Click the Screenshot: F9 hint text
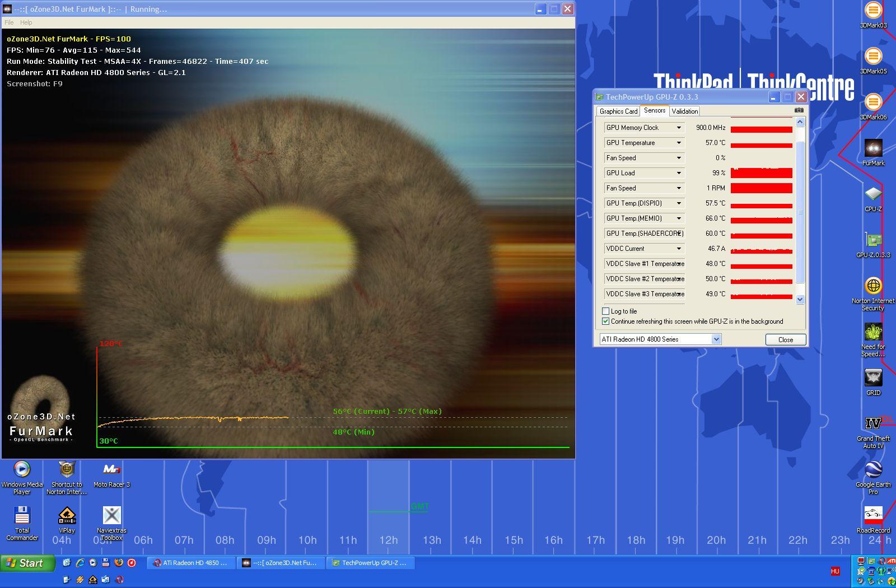This screenshot has width=896, height=588. coord(35,83)
